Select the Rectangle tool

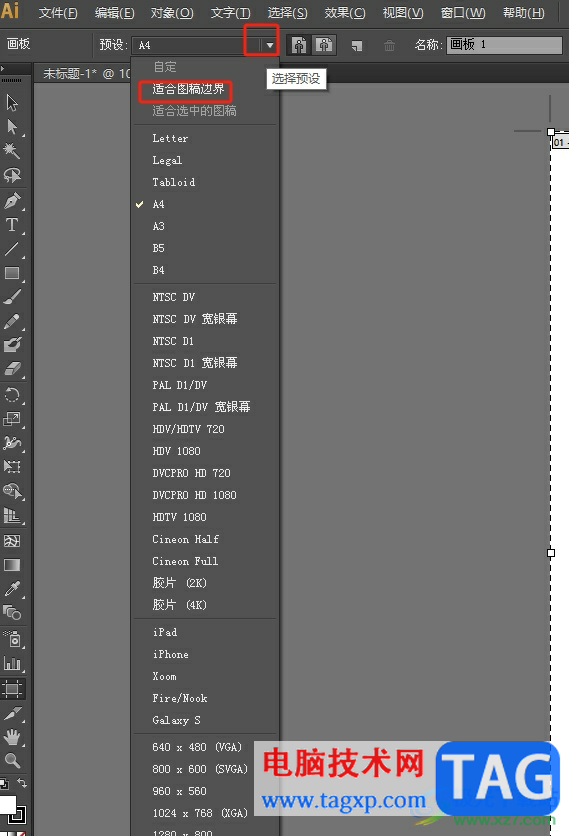tap(12, 273)
